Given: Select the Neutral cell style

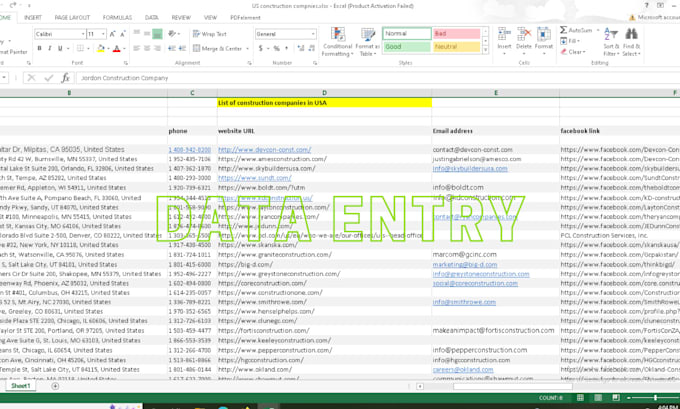Looking at the screenshot, I should [x=456, y=46].
